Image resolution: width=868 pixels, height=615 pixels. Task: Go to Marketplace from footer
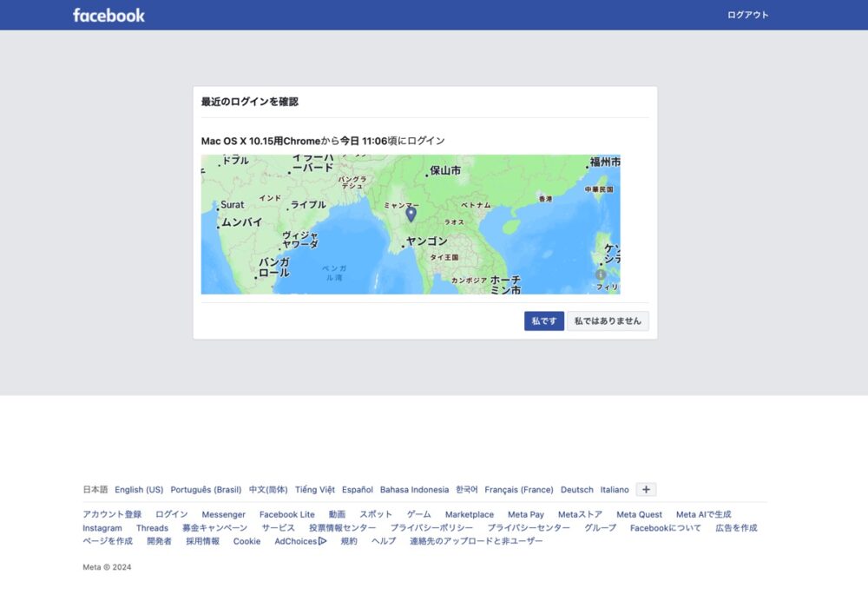[469, 515]
